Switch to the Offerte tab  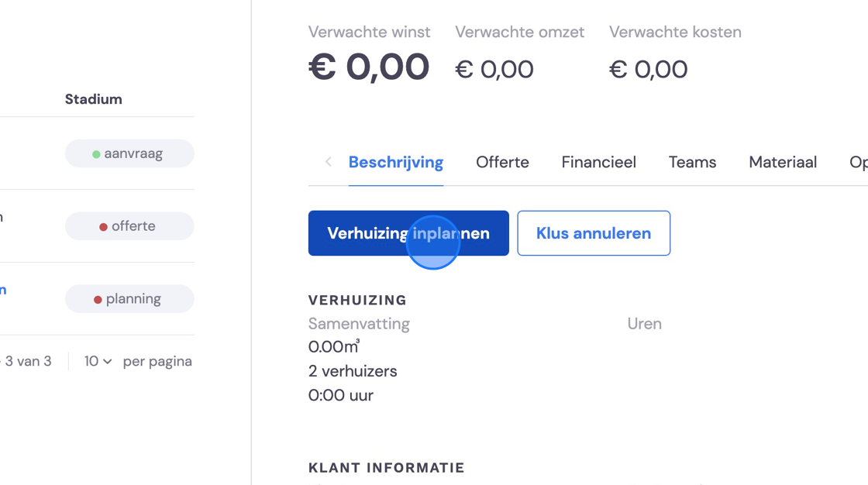point(502,162)
